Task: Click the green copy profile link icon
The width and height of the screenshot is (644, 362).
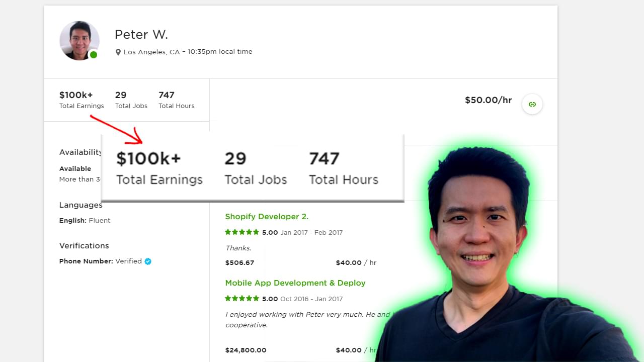Action: 532,104
